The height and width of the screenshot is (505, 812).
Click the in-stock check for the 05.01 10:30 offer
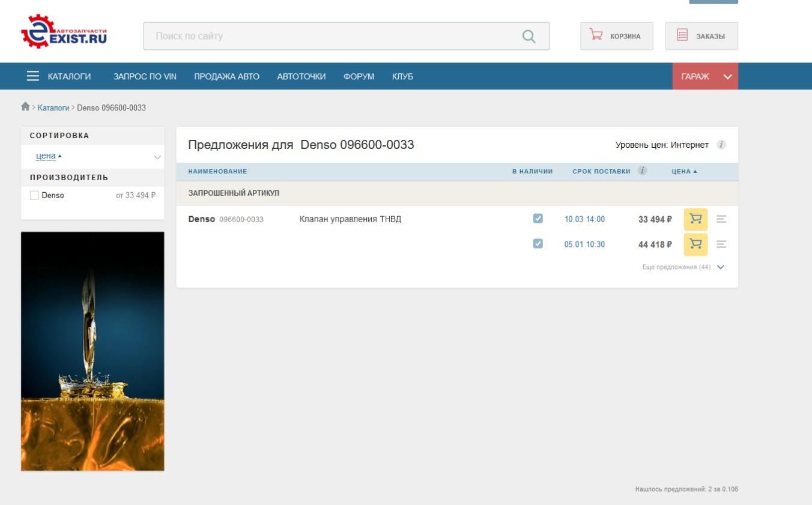coord(538,243)
